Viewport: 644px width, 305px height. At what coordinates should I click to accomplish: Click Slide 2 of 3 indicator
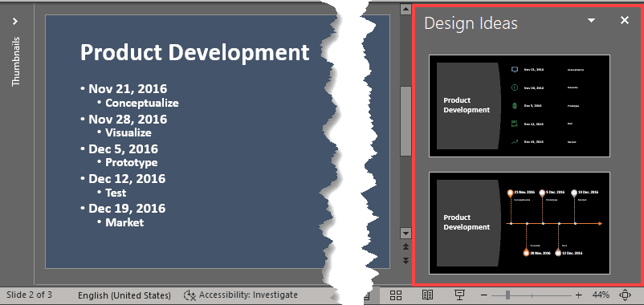29,295
